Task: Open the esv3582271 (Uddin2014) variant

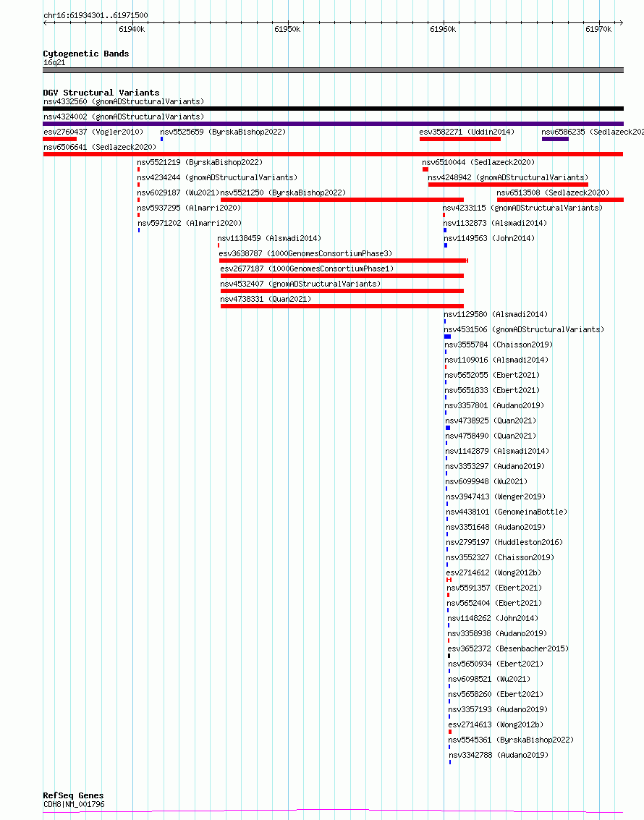Action: click(x=467, y=132)
